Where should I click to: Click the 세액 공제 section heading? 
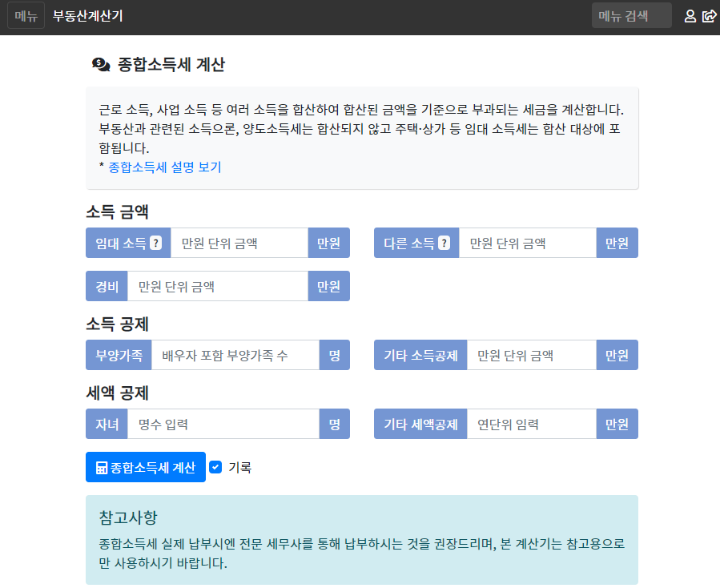(117, 393)
